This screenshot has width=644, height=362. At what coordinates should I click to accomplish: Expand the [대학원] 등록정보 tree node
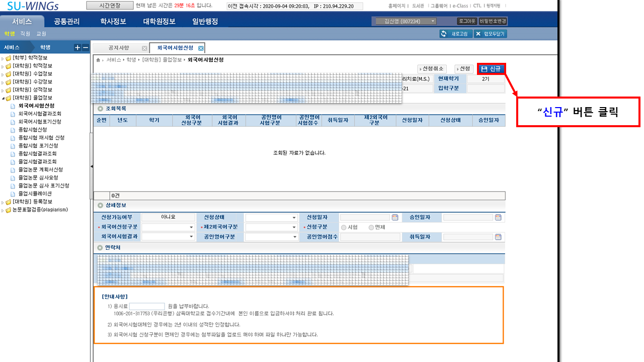click(3, 202)
